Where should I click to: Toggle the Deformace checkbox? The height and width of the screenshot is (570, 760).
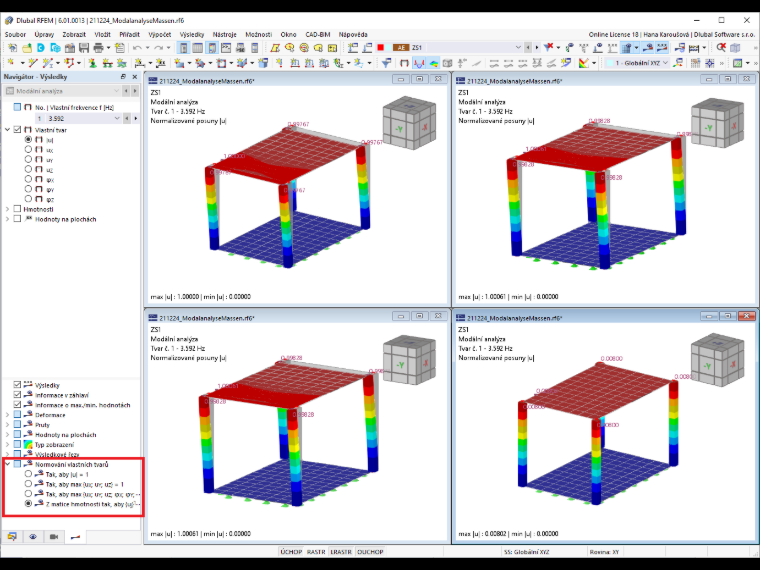coord(17,415)
